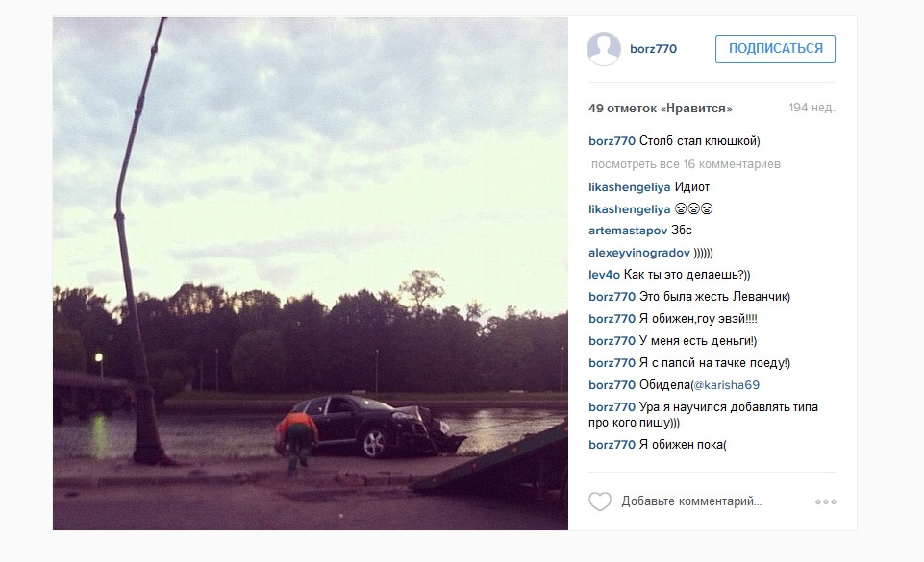Click the ПОДПИСАТЬСЯ subscribe button
Screen dimensions: 924x562
776,49
